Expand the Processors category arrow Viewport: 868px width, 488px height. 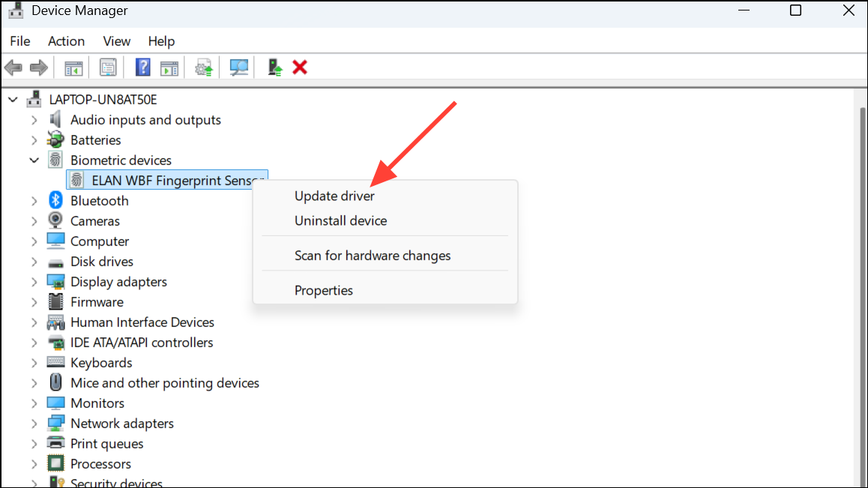pyautogui.click(x=34, y=464)
